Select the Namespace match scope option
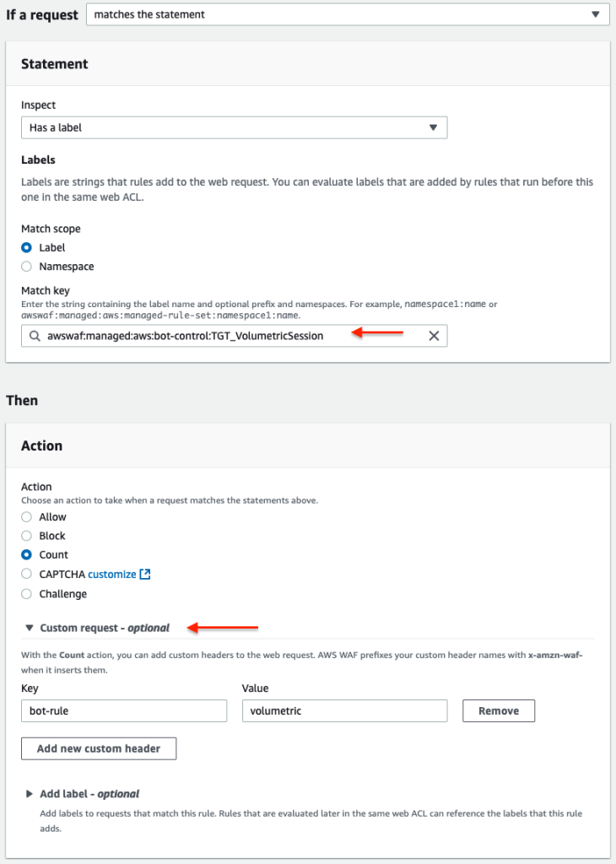 (26, 266)
